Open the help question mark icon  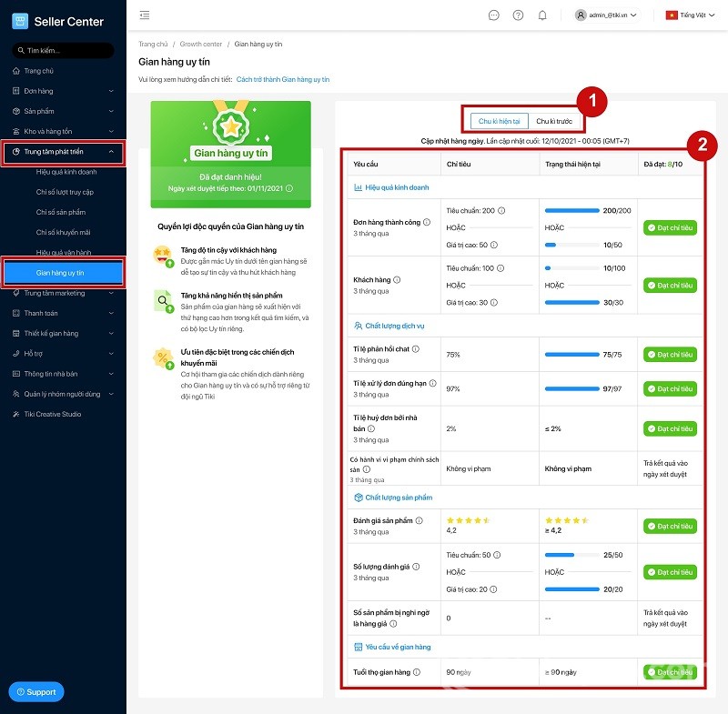[x=518, y=15]
